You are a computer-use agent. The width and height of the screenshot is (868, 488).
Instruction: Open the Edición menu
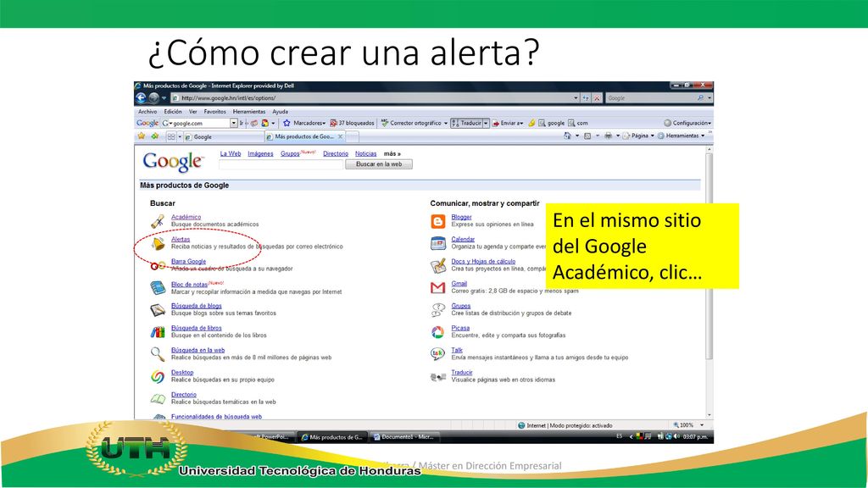173,111
